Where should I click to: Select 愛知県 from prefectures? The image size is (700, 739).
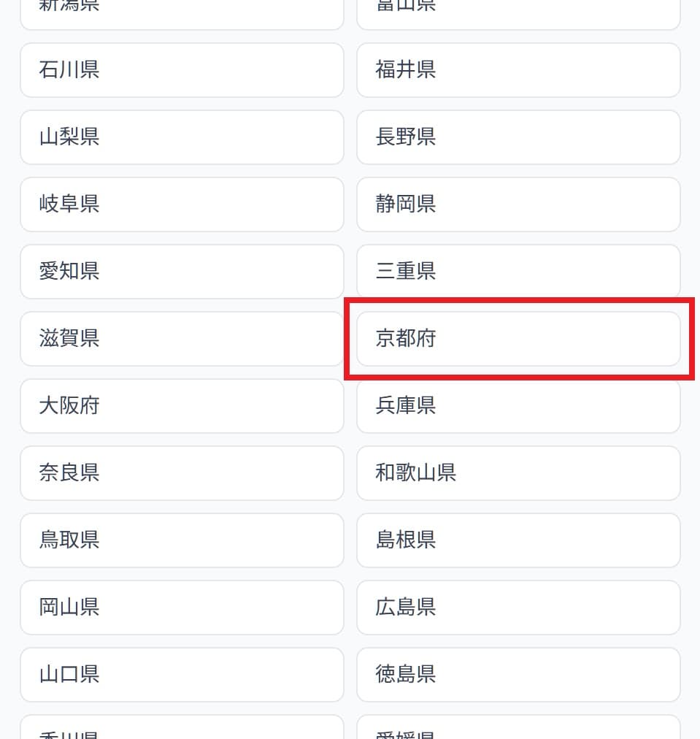[x=182, y=272]
